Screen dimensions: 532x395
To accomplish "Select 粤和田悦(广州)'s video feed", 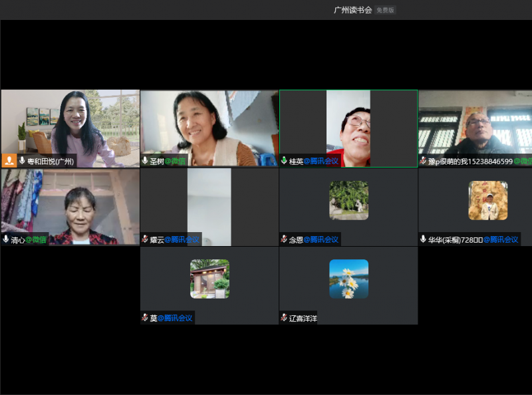I will 70,123.
